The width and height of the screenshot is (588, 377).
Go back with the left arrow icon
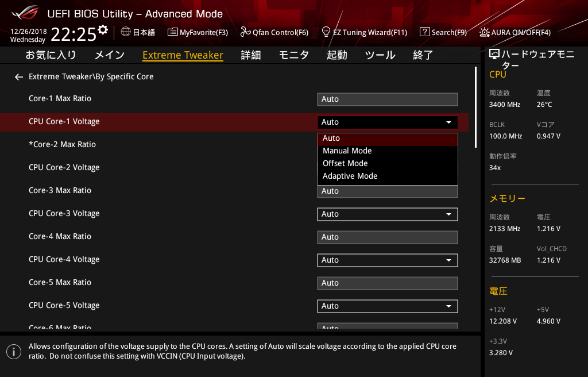[x=19, y=77]
